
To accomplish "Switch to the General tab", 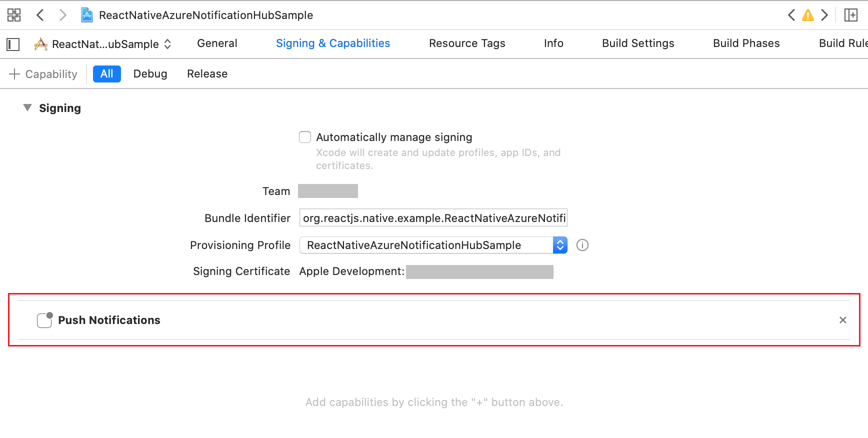I will pyautogui.click(x=217, y=43).
